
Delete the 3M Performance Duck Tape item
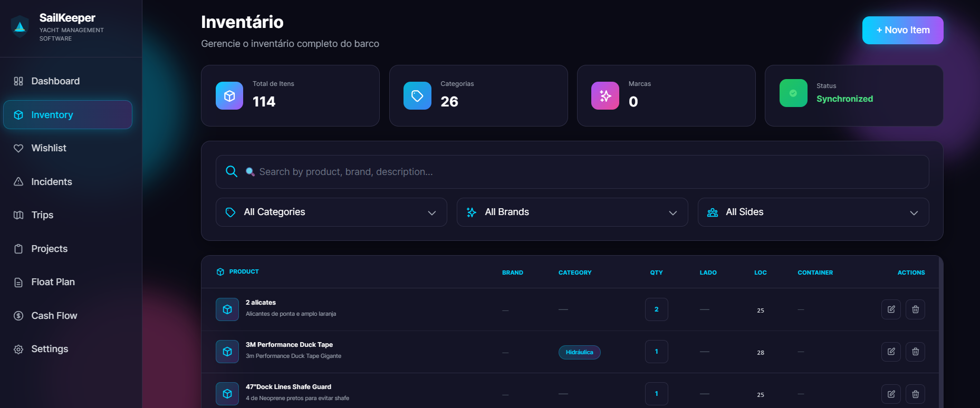tap(915, 352)
